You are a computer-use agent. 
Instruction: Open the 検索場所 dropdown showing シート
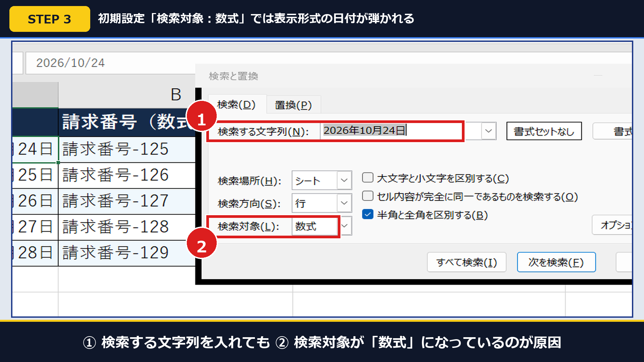coord(322,181)
